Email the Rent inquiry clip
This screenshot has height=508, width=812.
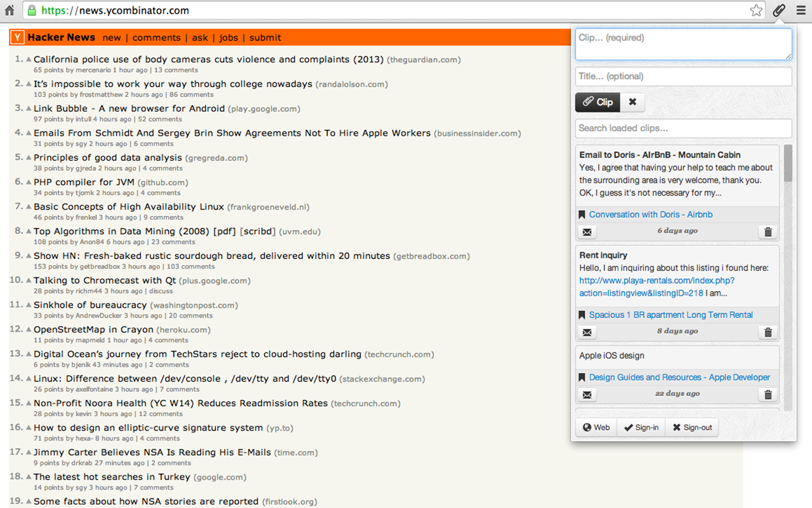pos(587,332)
